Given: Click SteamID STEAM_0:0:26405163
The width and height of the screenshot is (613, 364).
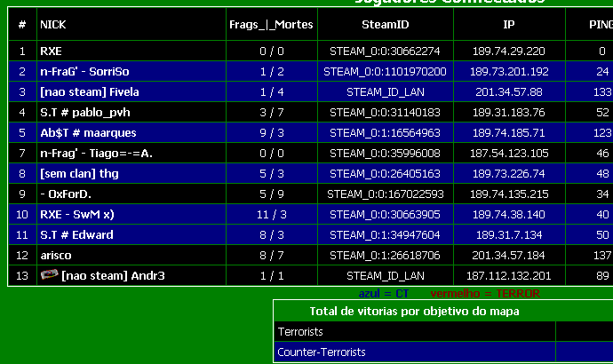Looking at the screenshot, I should 385,173.
